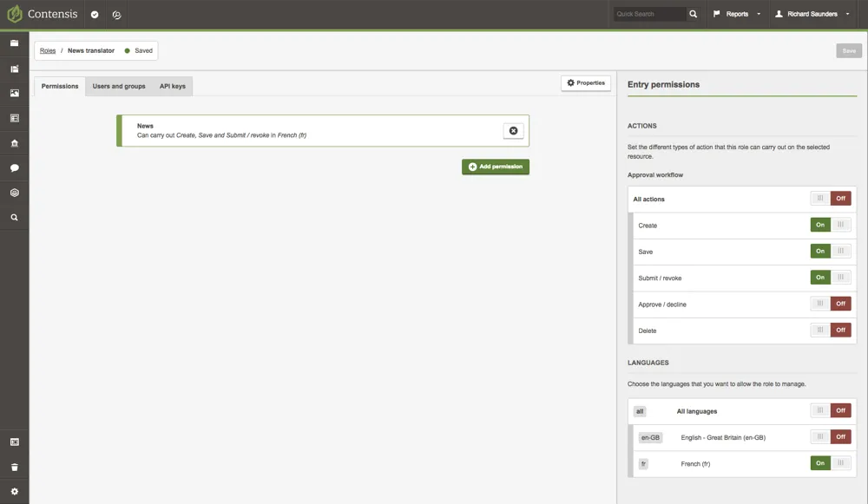Viewport: 868px width, 504px height.
Task: Toggle the All actions switch
Action: [x=831, y=198]
